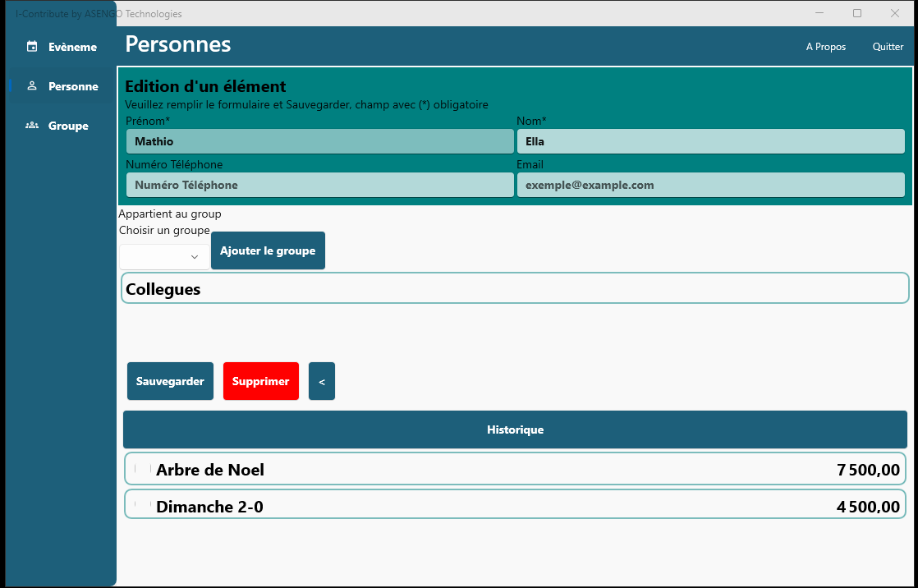Select the Collegues group entry
This screenshot has width=918, height=588.
(515, 289)
